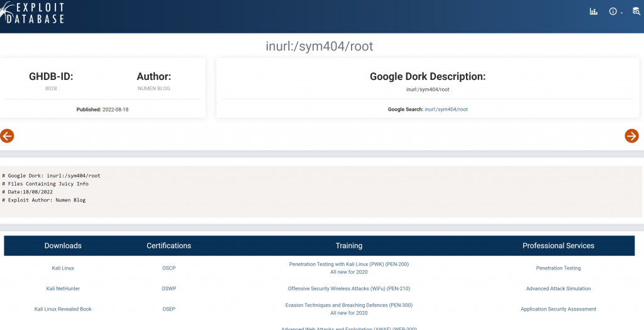Open Penetration Testing with Kali Linux course
Screen dimensions: 644x330
coord(348,268)
